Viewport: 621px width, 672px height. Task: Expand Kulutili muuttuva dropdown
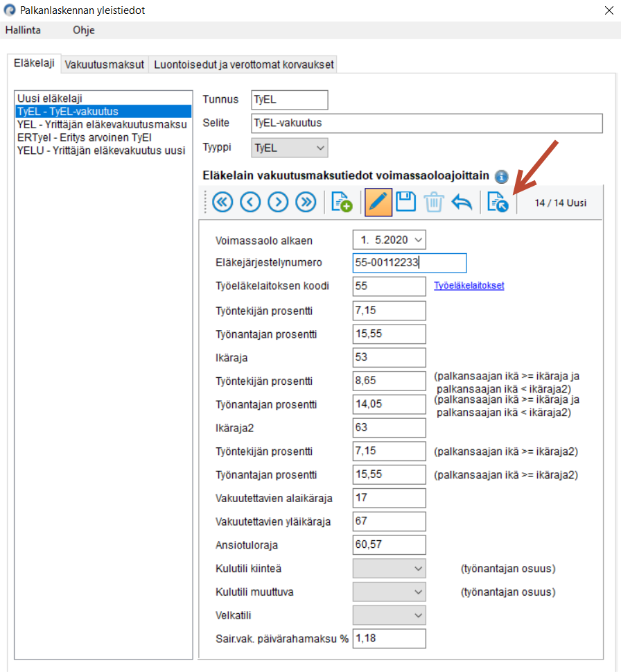pos(390,592)
